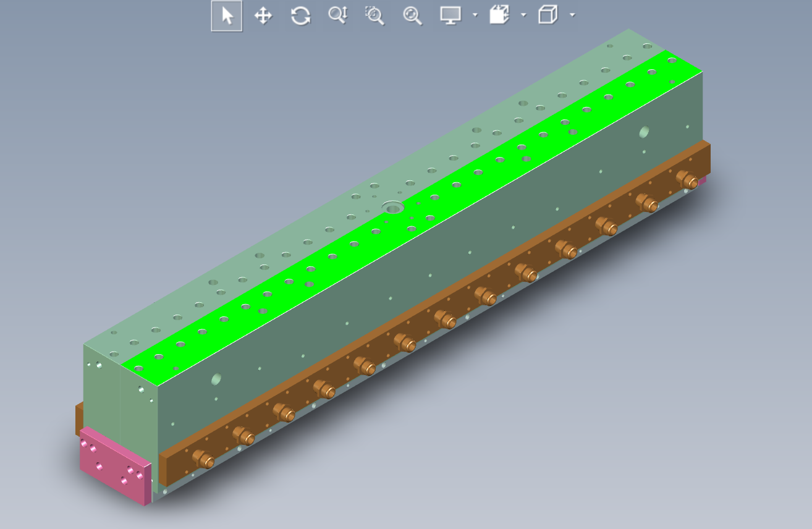Choose the Pan view tool
Image resolution: width=812 pixels, height=529 pixels.
pyautogui.click(x=264, y=15)
